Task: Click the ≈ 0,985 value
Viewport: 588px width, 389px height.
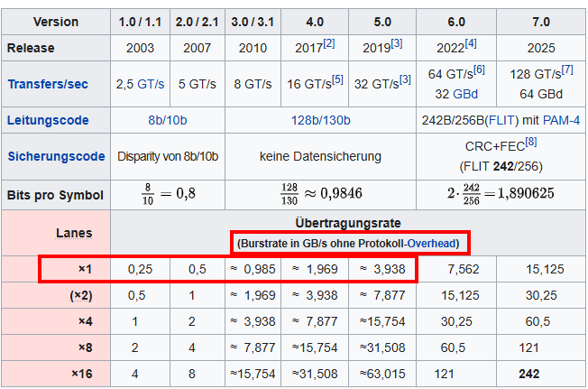Action: pyautogui.click(x=253, y=269)
